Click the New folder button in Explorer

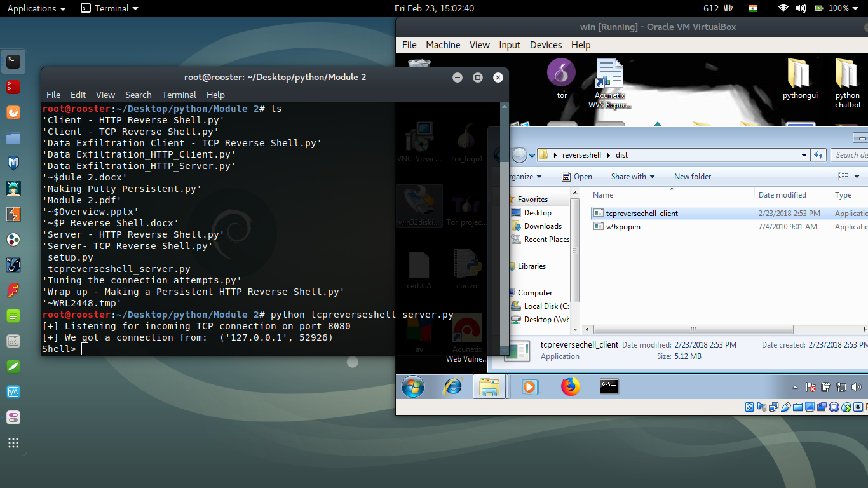(x=692, y=176)
